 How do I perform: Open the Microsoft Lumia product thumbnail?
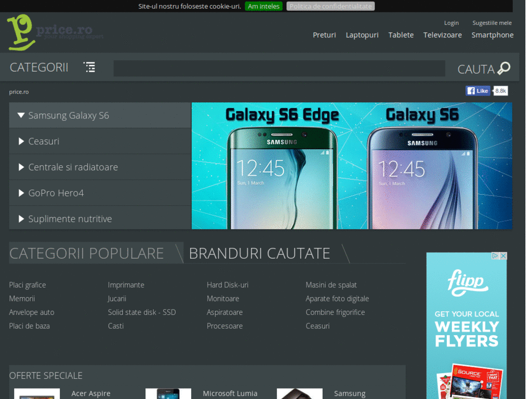pos(168,394)
